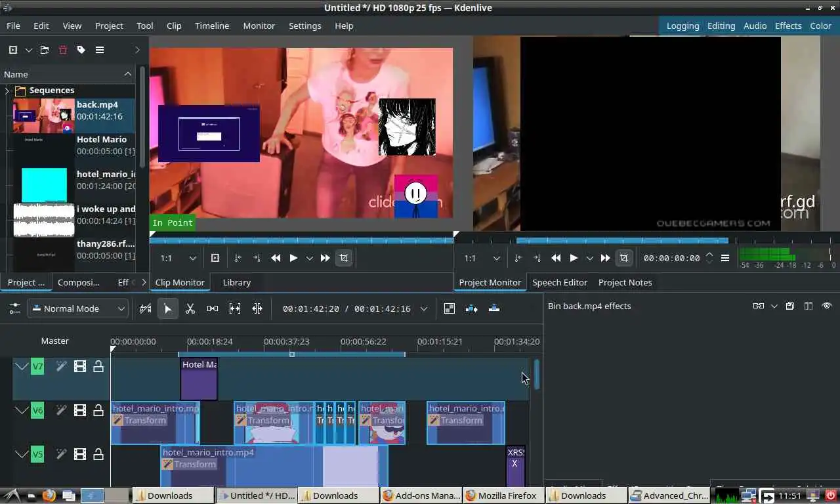Click the Overwrite clip zone in timeline icon
The image size is (840, 504).
click(x=494, y=308)
